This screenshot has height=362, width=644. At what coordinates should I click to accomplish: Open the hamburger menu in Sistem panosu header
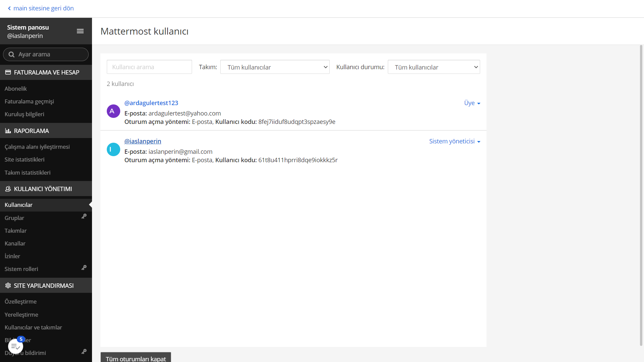80,31
